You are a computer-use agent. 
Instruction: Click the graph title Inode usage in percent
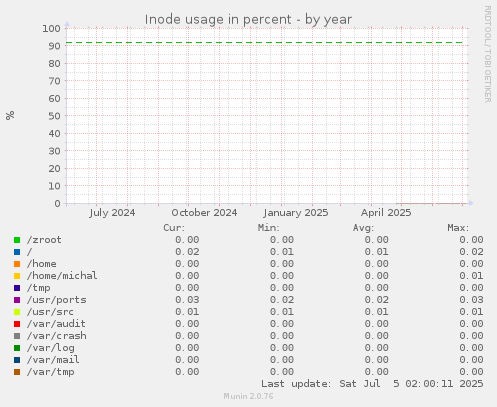point(248,20)
